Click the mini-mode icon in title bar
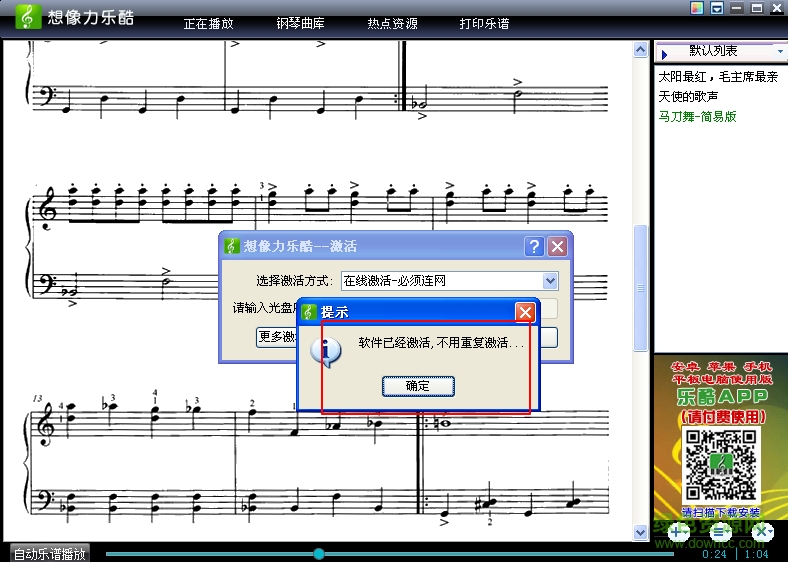788x562 pixels. pyautogui.click(x=717, y=8)
